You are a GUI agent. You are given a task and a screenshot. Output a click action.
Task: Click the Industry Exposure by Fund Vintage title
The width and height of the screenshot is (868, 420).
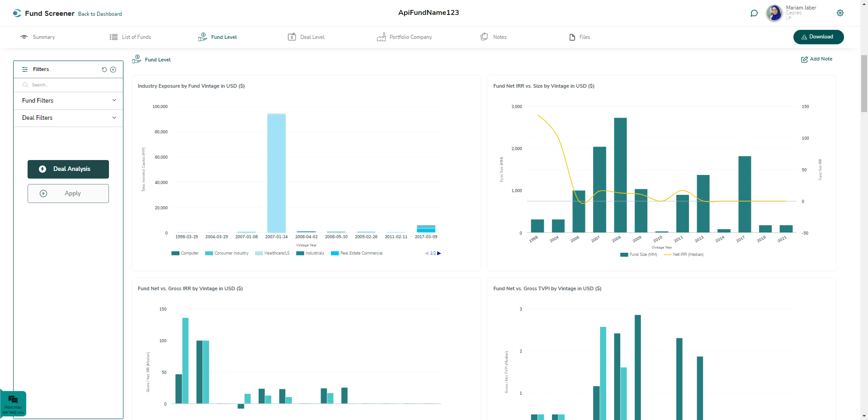tap(191, 86)
